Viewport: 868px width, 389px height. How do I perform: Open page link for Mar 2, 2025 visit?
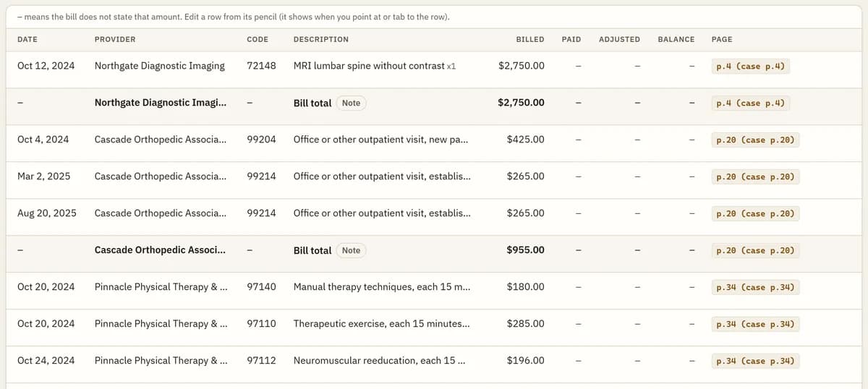[755, 176]
